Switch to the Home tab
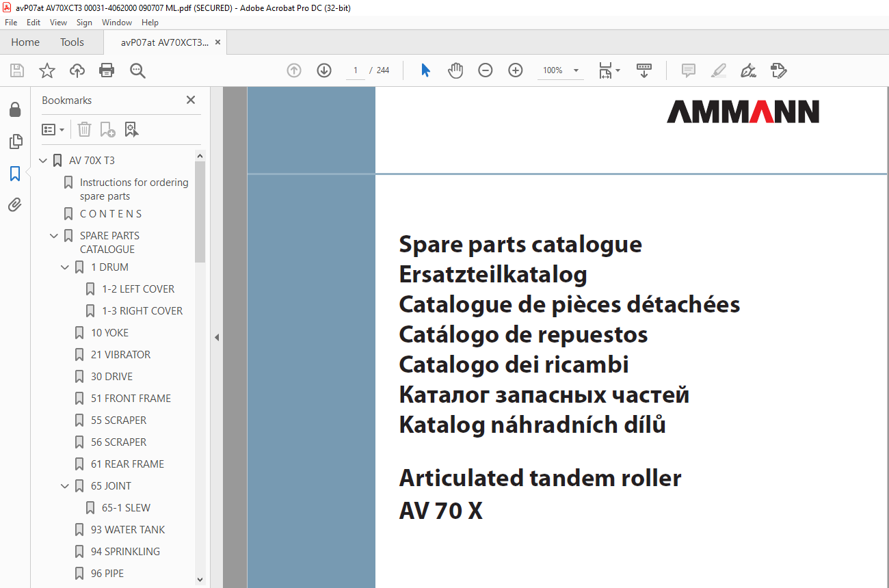Viewport: 889px width, 588px height. [x=25, y=42]
